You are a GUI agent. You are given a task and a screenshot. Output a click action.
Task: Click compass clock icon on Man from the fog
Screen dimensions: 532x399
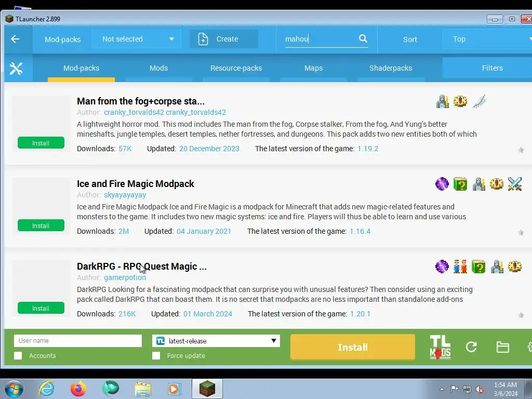pos(460,101)
